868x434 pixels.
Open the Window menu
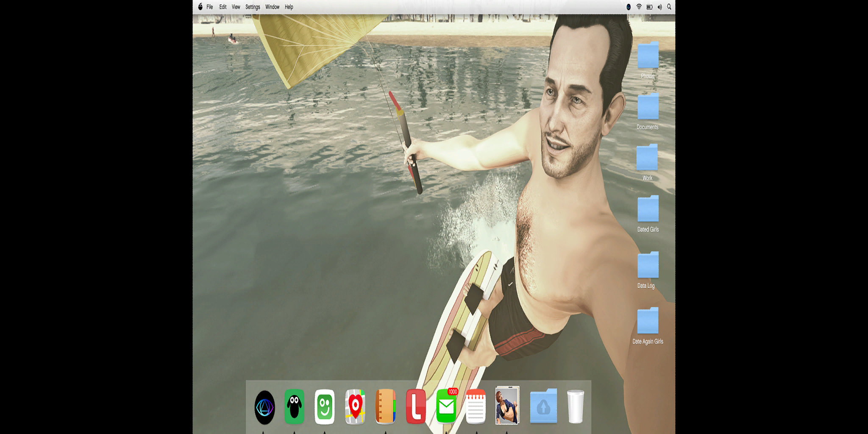[272, 7]
